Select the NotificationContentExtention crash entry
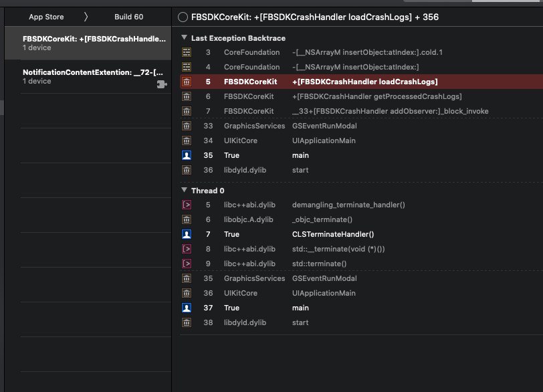This screenshot has width=543, height=392. pos(94,76)
